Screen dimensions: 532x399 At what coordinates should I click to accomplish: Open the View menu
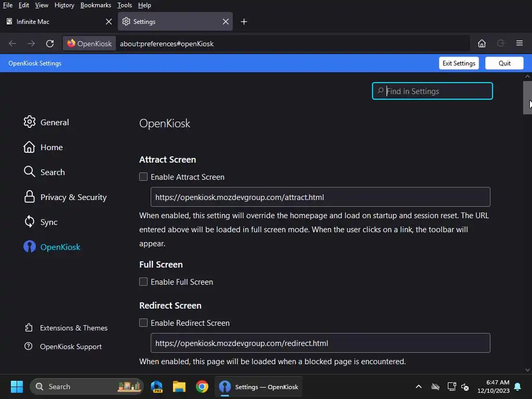click(42, 5)
